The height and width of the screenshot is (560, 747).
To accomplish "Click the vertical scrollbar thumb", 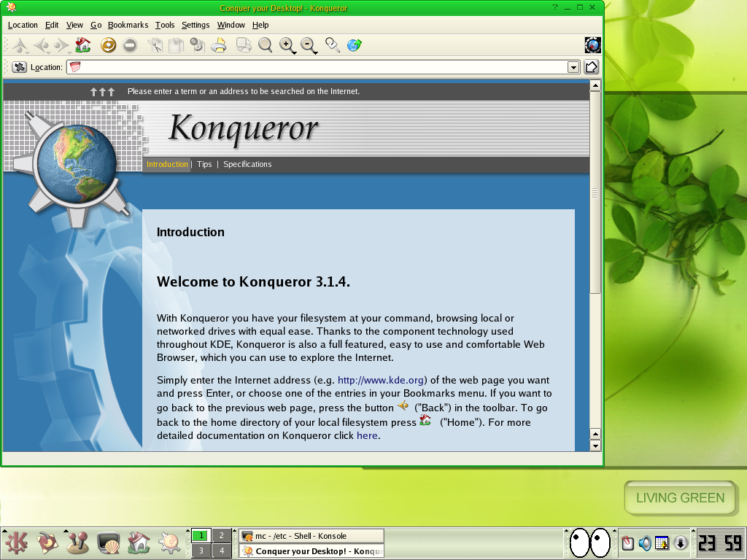I will coord(595,192).
